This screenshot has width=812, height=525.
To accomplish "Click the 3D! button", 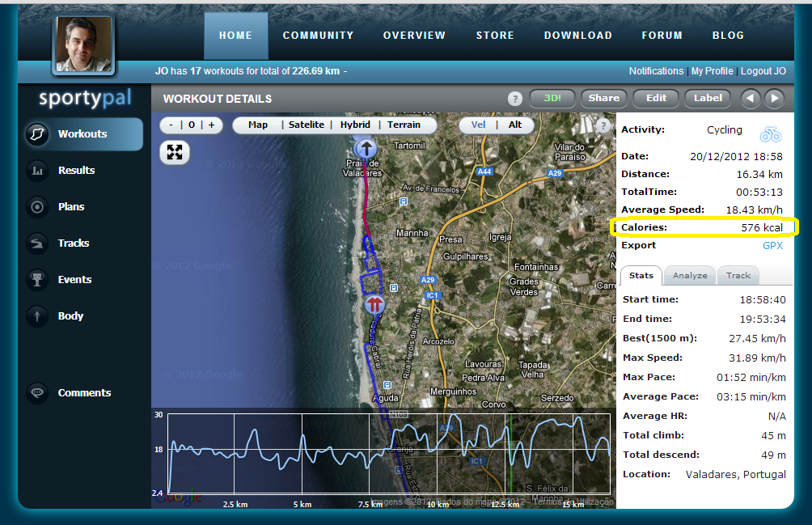I will coord(552,99).
